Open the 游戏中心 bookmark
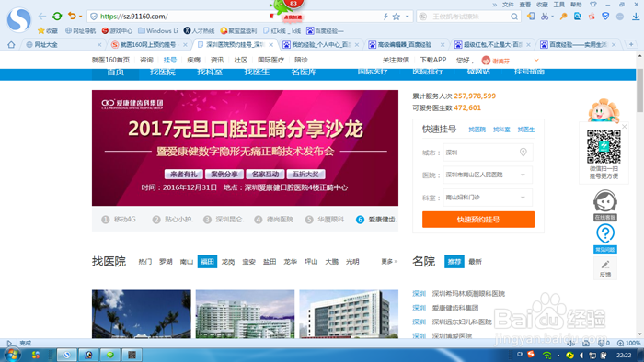644x362 pixels. [117, 30]
